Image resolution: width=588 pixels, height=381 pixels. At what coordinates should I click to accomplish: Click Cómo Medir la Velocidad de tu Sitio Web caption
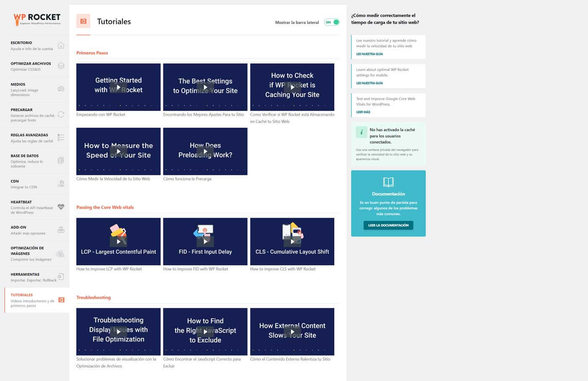click(113, 179)
